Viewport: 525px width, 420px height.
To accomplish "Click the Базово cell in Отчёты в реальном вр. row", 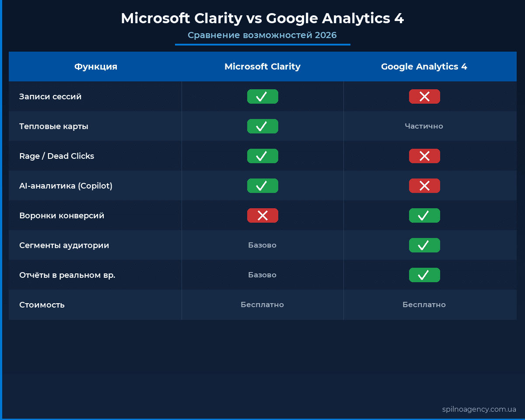I will pyautogui.click(x=262, y=275).
